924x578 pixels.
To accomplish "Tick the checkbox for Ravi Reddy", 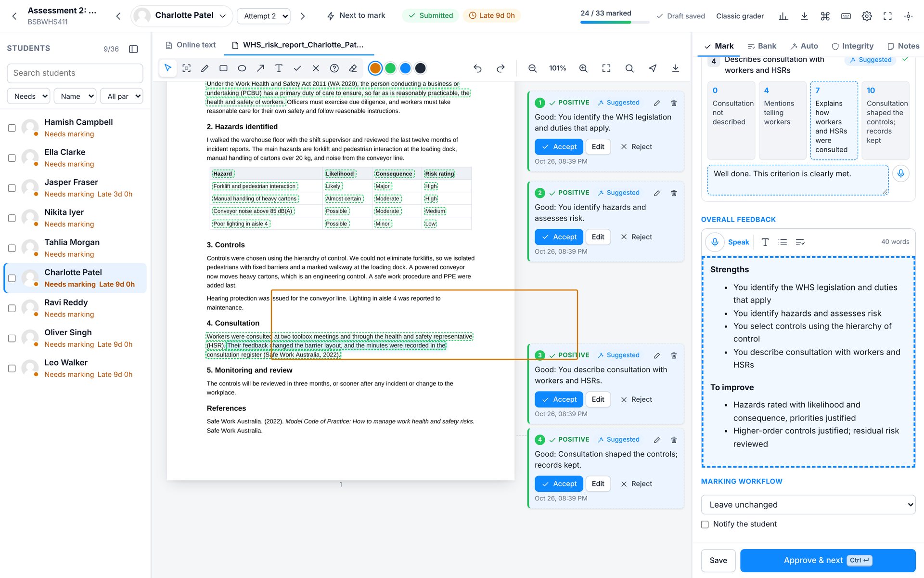I will click(x=12, y=308).
